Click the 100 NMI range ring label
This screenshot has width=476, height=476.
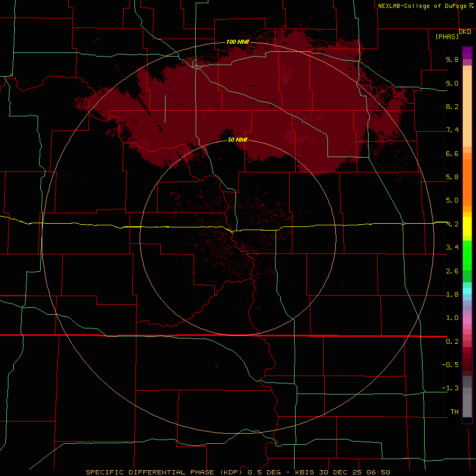pos(237,42)
